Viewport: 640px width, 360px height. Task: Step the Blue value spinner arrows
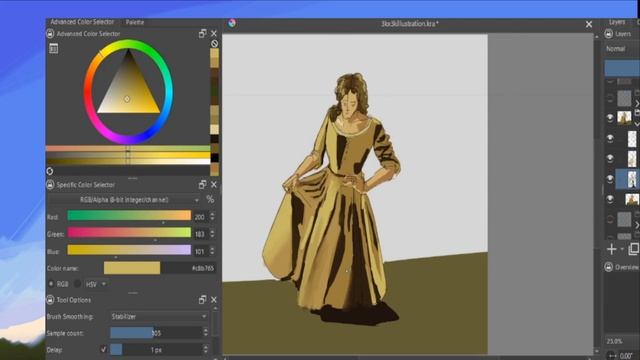coord(212,251)
